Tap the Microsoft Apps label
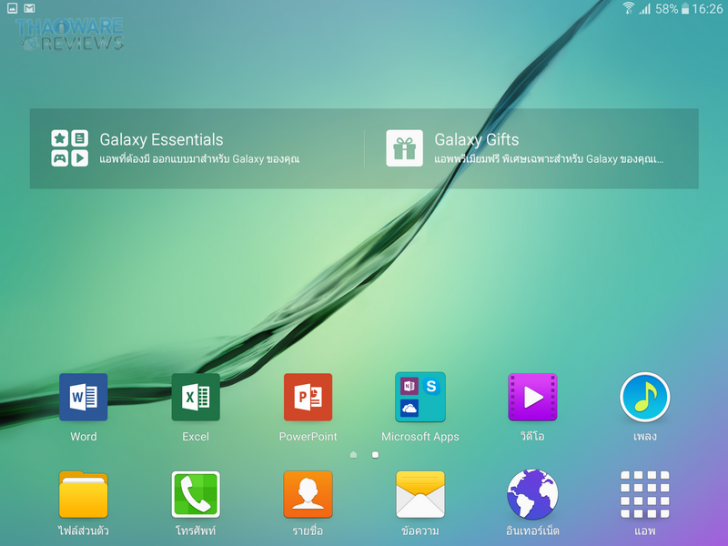The height and width of the screenshot is (546, 728). point(420,437)
